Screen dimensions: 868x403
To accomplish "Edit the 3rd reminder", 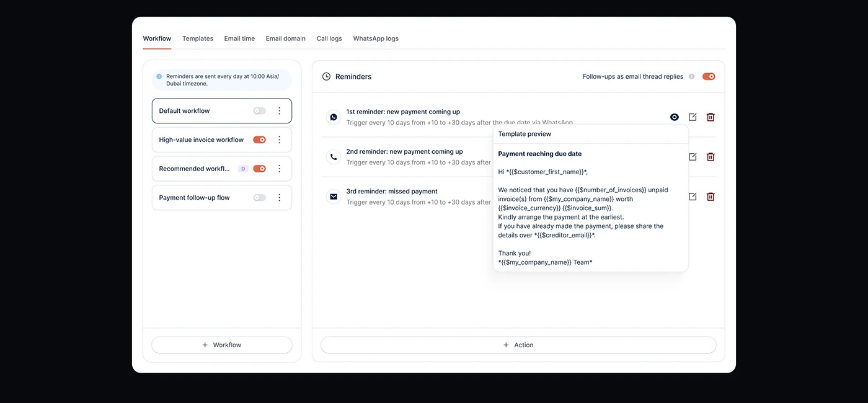I will tap(693, 197).
